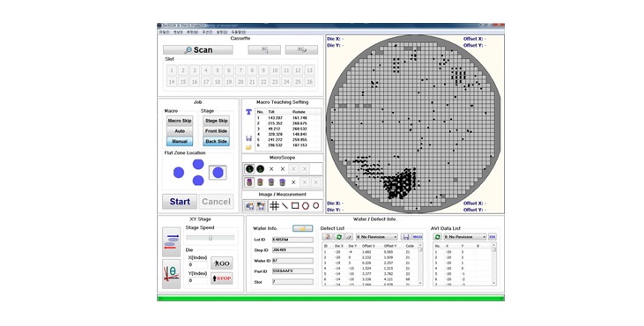
Task: Click the Start button
Action: [180, 202]
